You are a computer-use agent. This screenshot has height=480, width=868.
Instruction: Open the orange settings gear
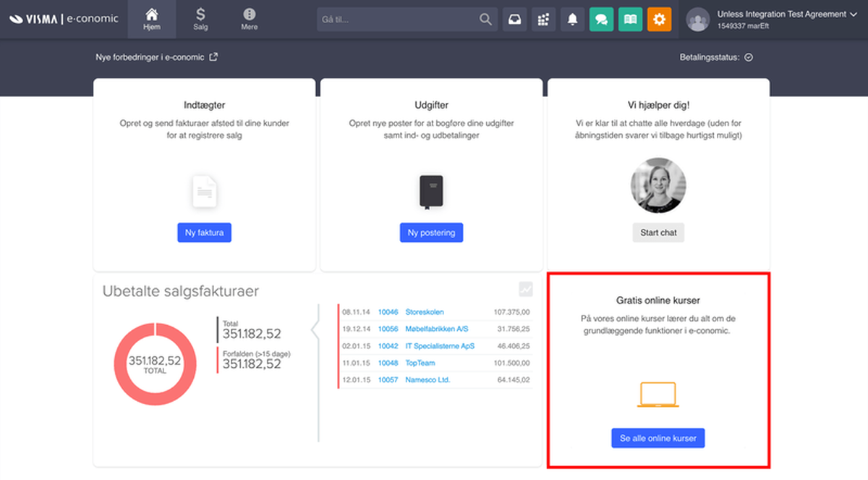tap(659, 20)
